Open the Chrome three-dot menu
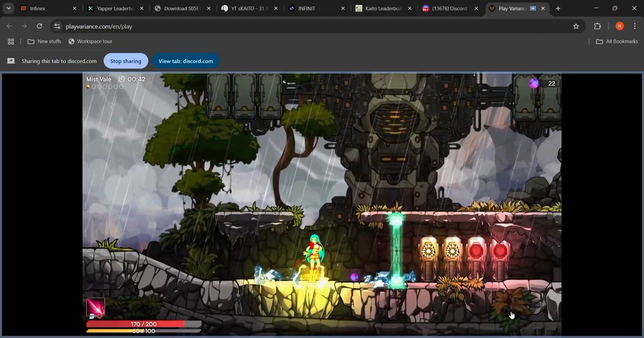 (634, 26)
